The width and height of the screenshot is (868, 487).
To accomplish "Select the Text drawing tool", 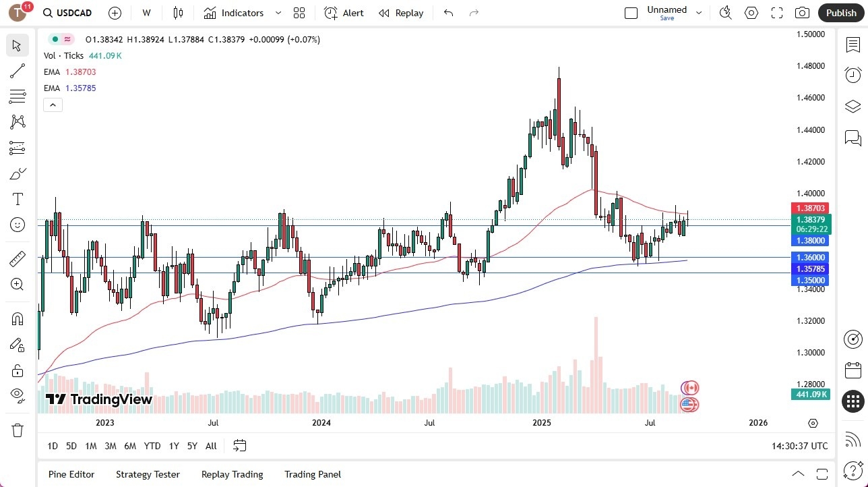I will [x=17, y=198].
